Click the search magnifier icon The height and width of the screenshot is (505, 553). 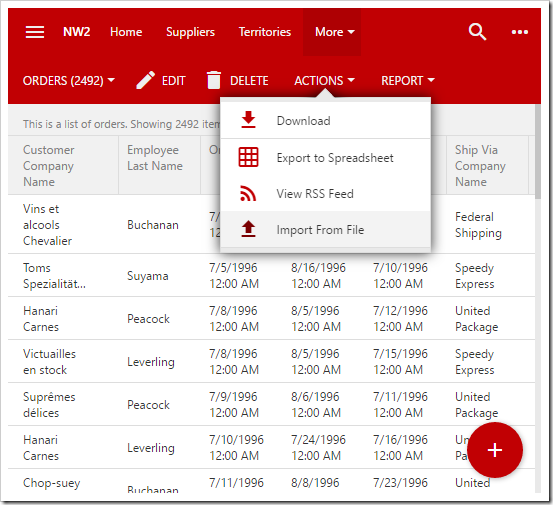478,32
